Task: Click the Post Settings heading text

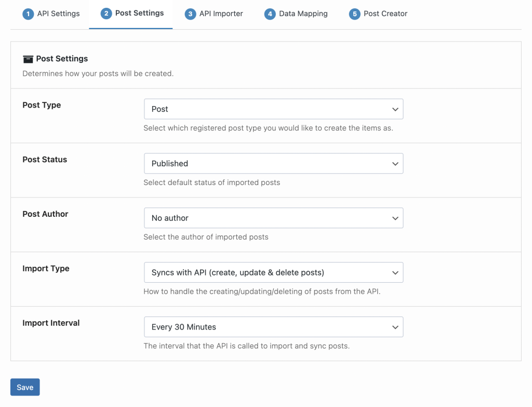Action: tap(61, 59)
